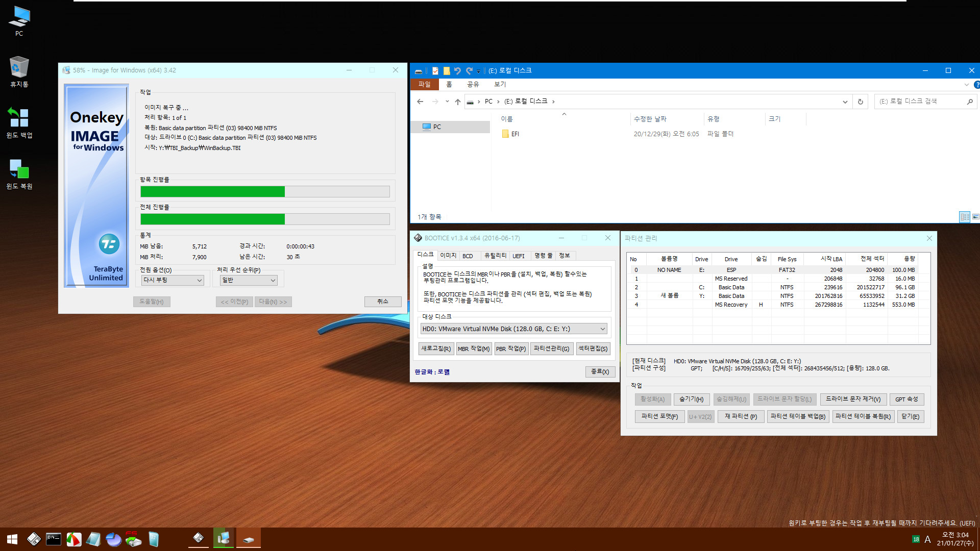Click the 취소 cancel button in Image for Windows
This screenshot has height=551, width=980.
(x=383, y=302)
